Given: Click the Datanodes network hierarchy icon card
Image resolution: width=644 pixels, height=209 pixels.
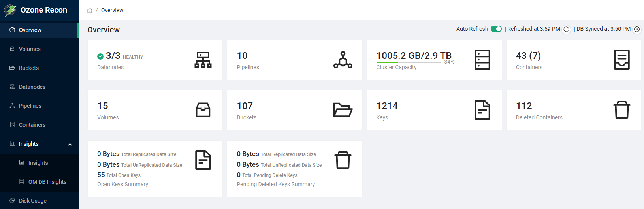Looking at the screenshot, I should tap(203, 60).
